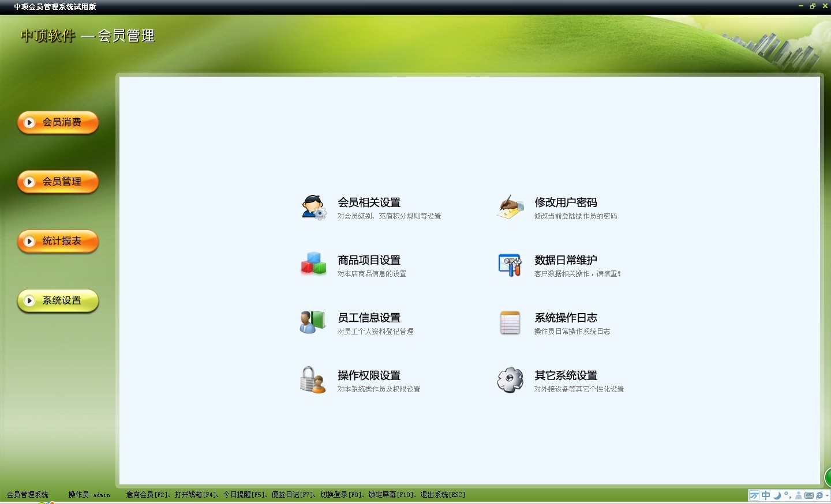
Task: Open the 统计报表 sidebar section
Action: pos(58,241)
